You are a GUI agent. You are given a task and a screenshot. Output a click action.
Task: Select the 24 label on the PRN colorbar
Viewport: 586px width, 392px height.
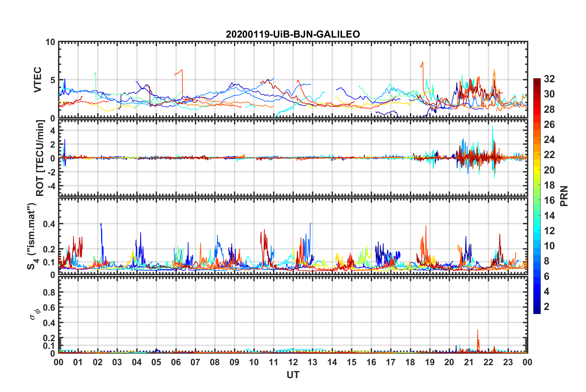coord(549,140)
